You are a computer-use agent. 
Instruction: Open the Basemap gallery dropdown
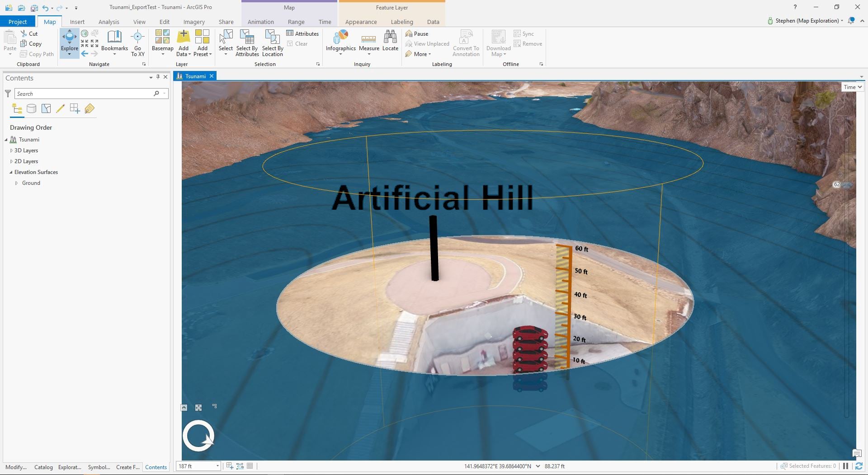pos(162,43)
